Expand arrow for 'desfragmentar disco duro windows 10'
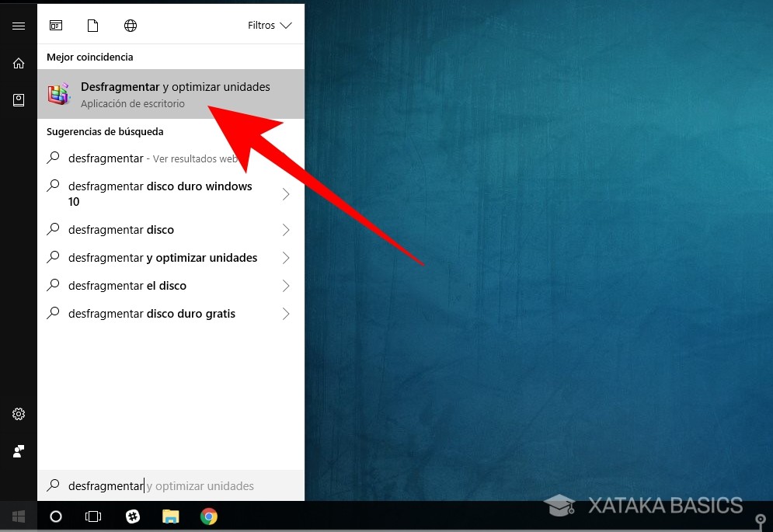 pos(285,194)
